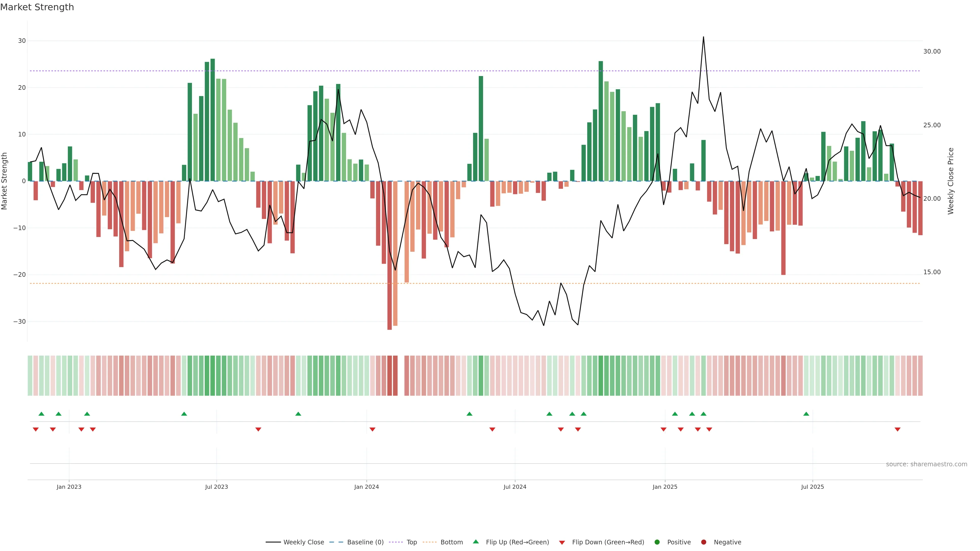Click the dark red heatmap cell near Jan 2024
980x551 pixels.
389,375
